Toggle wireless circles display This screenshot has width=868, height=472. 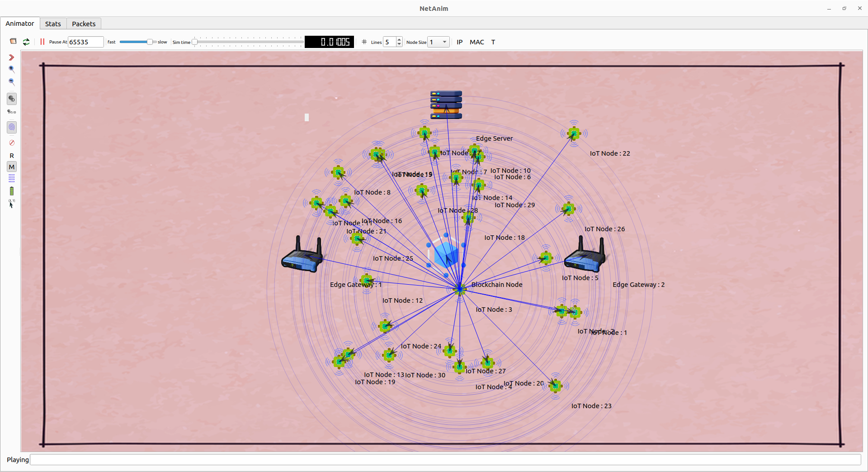[x=12, y=127]
